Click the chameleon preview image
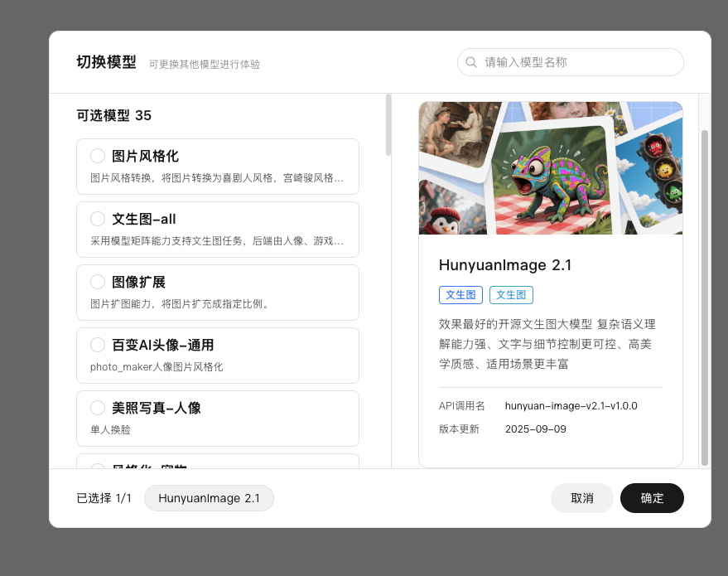The image size is (728, 576). (x=551, y=168)
